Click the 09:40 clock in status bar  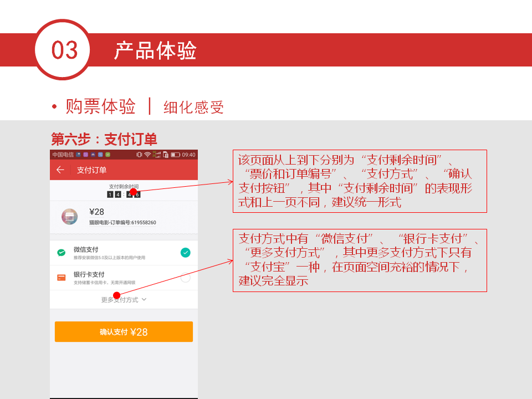pos(188,155)
